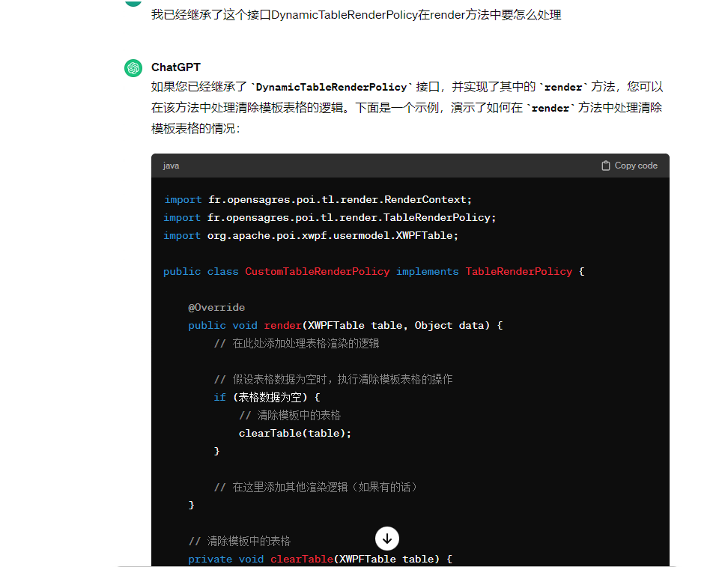The width and height of the screenshot is (728, 567).
Task: Click the implements TableRenderPolicy text
Action: (x=484, y=272)
